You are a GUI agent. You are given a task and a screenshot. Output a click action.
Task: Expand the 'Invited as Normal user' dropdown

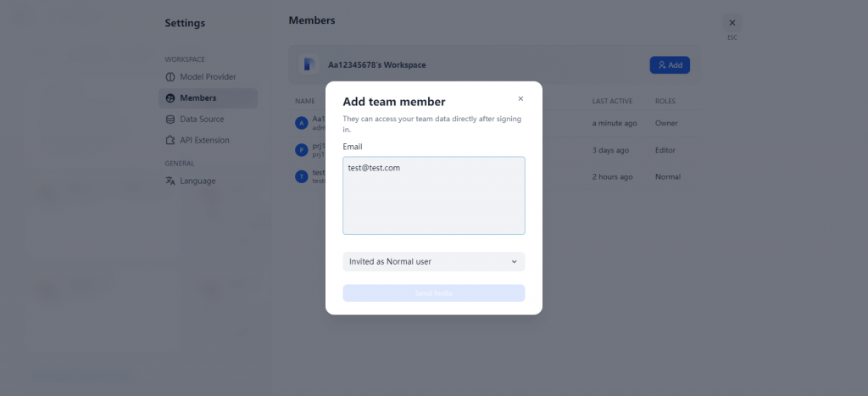433,262
